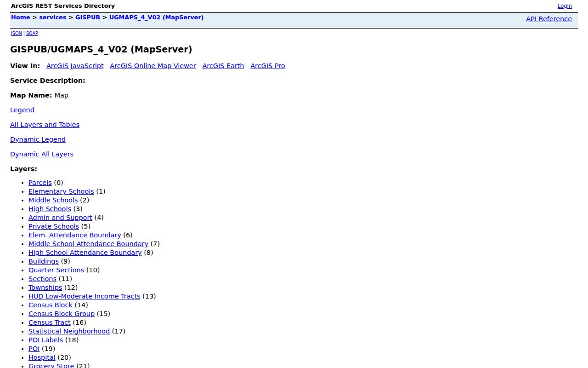
Task: View the map in ArcGIS JavaScript
Action: tap(75, 66)
